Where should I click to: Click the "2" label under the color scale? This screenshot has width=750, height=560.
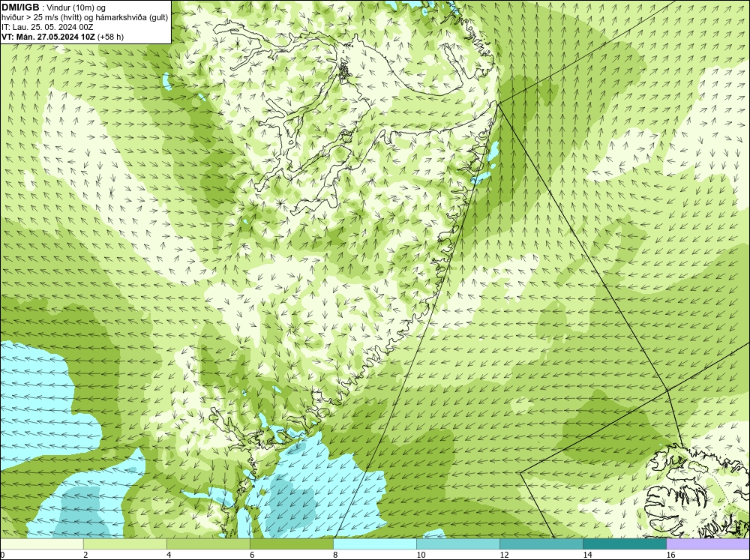point(85,555)
